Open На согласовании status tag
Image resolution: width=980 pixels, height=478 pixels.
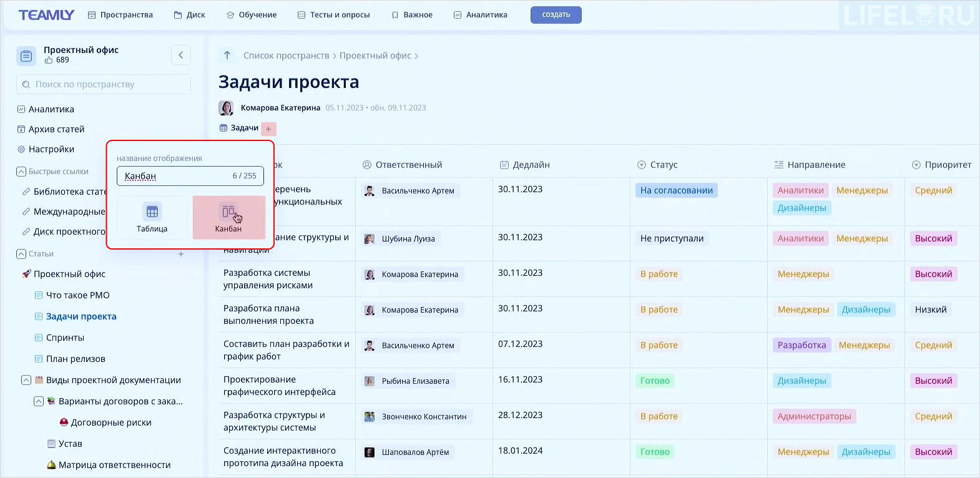pos(677,190)
